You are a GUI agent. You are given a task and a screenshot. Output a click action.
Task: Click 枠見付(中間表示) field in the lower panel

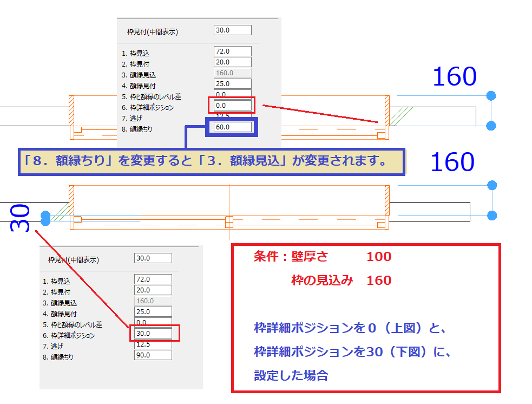click(x=153, y=258)
